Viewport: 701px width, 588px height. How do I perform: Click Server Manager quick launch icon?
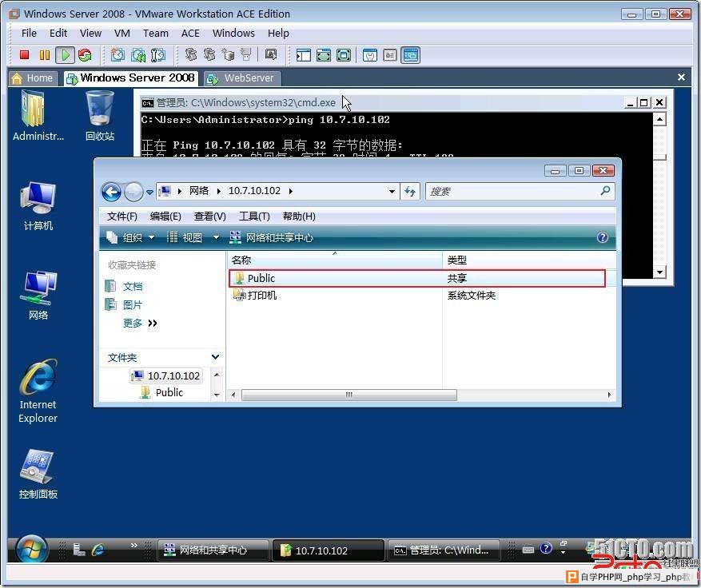click(x=78, y=550)
